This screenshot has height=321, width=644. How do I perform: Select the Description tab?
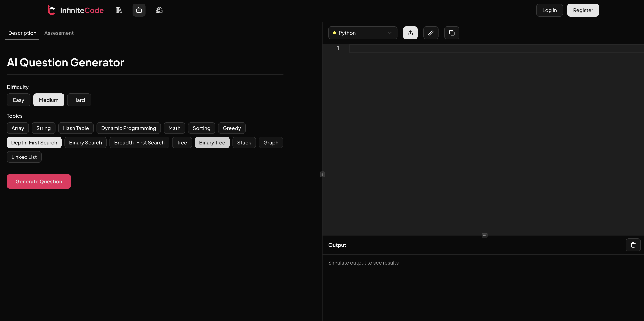click(22, 33)
